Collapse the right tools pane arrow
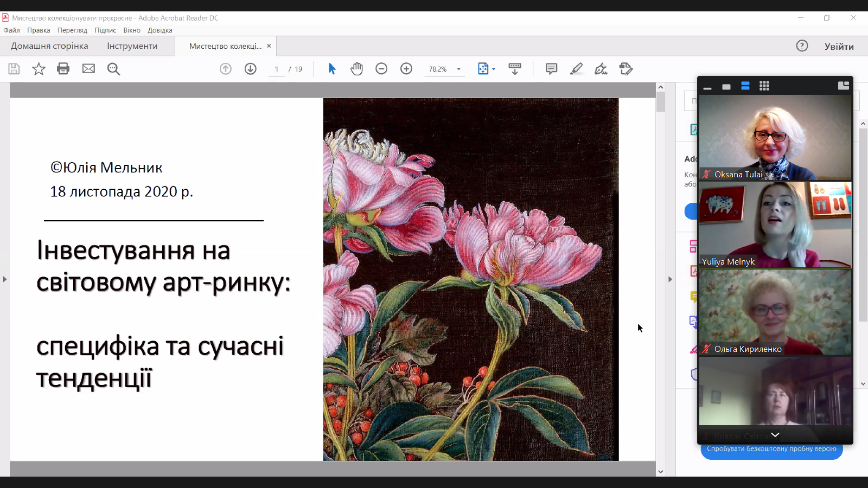Viewport: 868px width, 488px height. pos(670,279)
